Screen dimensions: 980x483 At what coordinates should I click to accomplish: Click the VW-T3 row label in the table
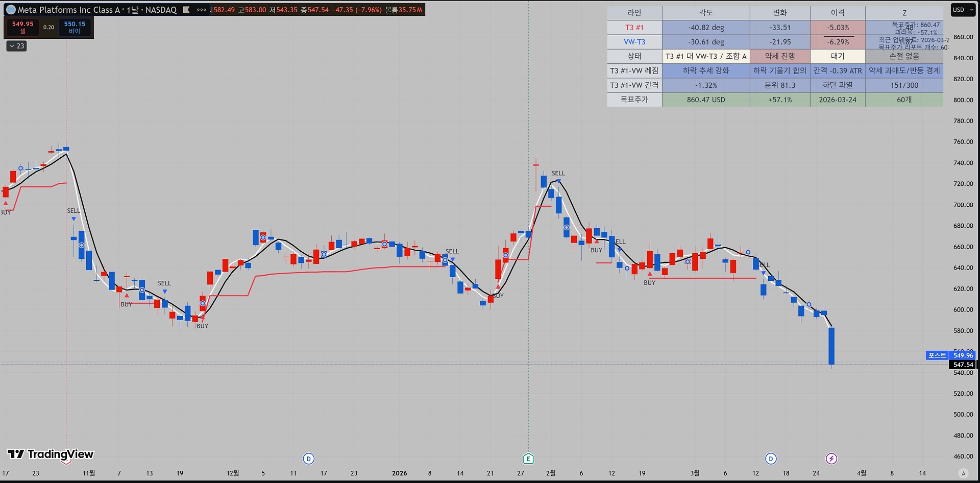point(634,42)
